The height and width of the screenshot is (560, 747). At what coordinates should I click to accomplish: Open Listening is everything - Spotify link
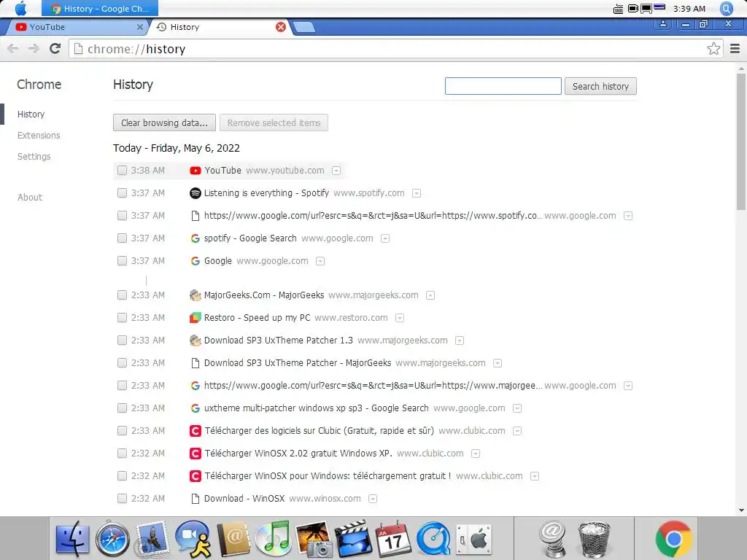(x=266, y=192)
